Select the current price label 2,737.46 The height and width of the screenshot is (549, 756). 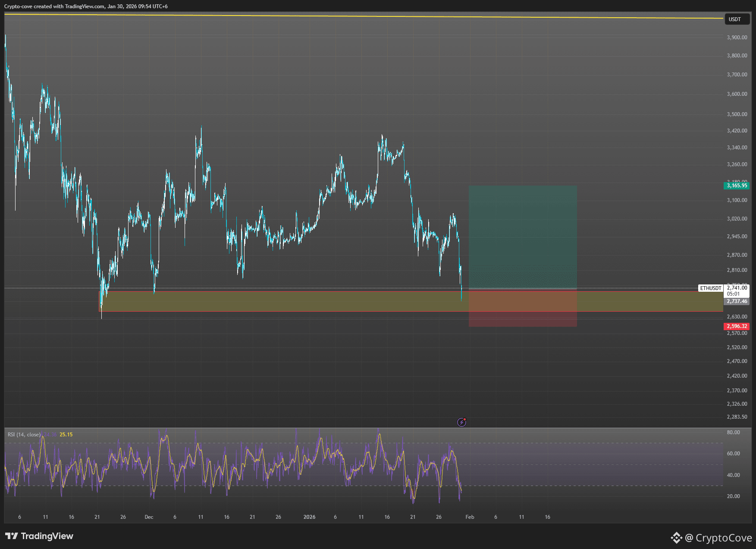point(738,301)
